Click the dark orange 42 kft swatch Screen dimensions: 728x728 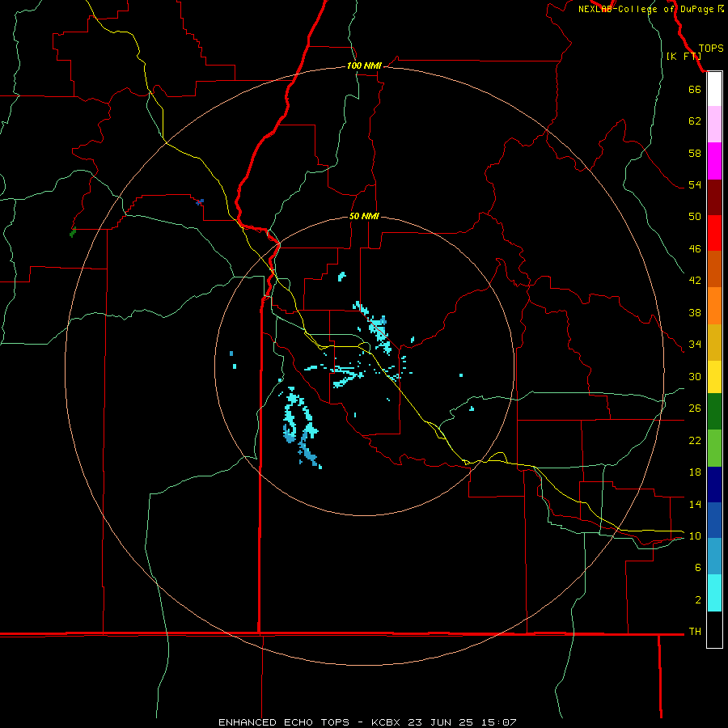714,269
